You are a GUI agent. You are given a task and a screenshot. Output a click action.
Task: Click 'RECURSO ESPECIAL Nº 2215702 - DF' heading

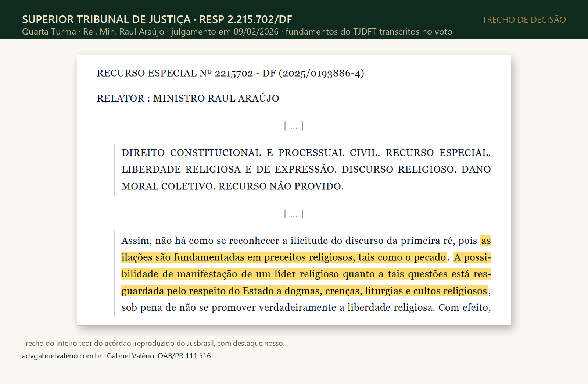tap(230, 73)
